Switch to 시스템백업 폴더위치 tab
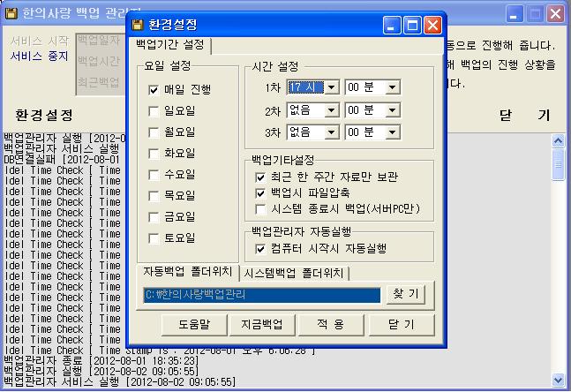The image size is (571, 392). (x=293, y=274)
